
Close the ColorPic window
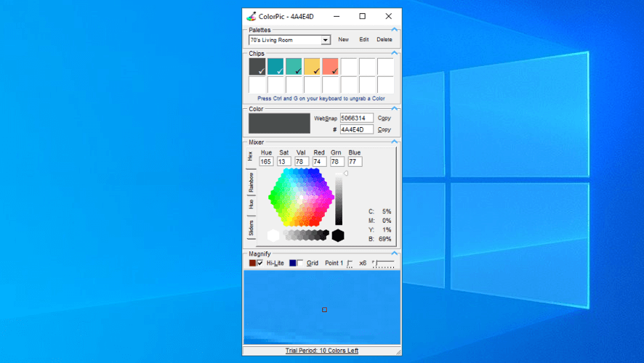coord(389,17)
